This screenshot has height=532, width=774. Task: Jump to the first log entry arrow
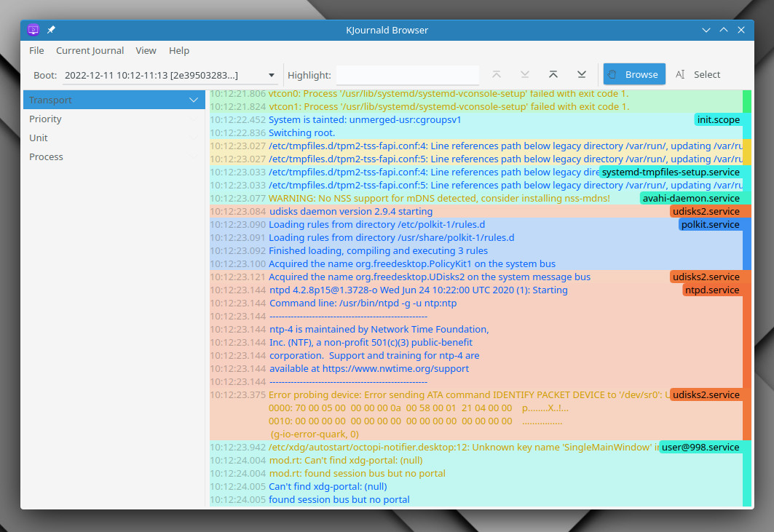pyautogui.click(x=553, y=74)
